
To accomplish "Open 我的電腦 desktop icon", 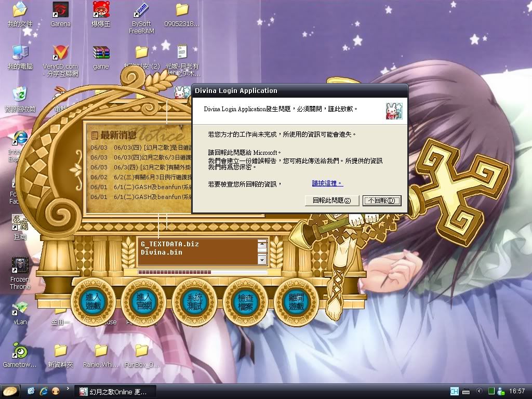I will coord(20,57).
